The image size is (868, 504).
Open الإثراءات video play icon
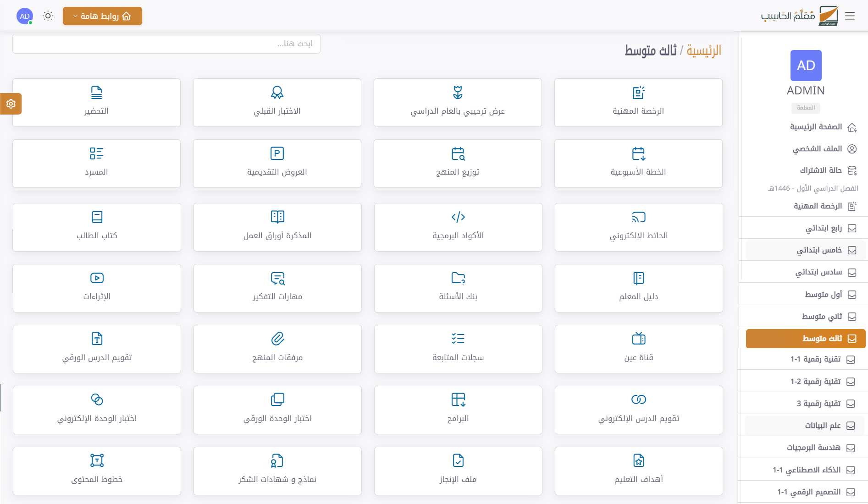point(97,278)
